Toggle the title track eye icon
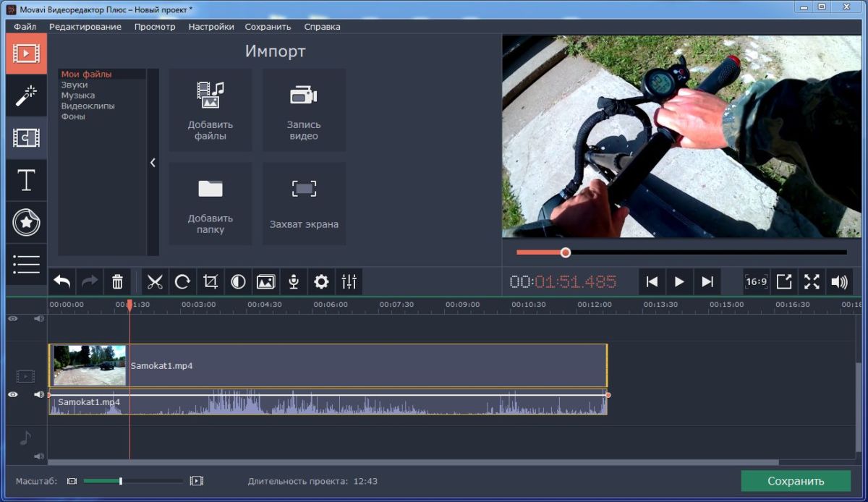The width and height of the screenshot is (868, 502). point(13,318)
